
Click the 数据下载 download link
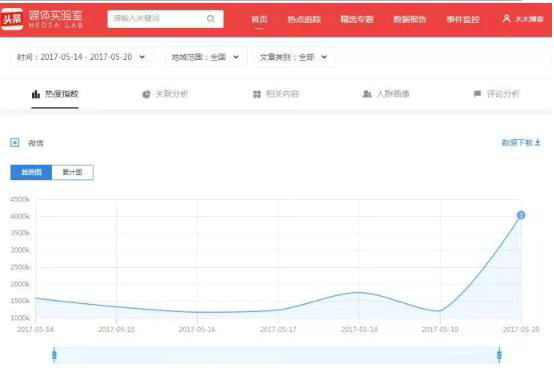(521, 143)
